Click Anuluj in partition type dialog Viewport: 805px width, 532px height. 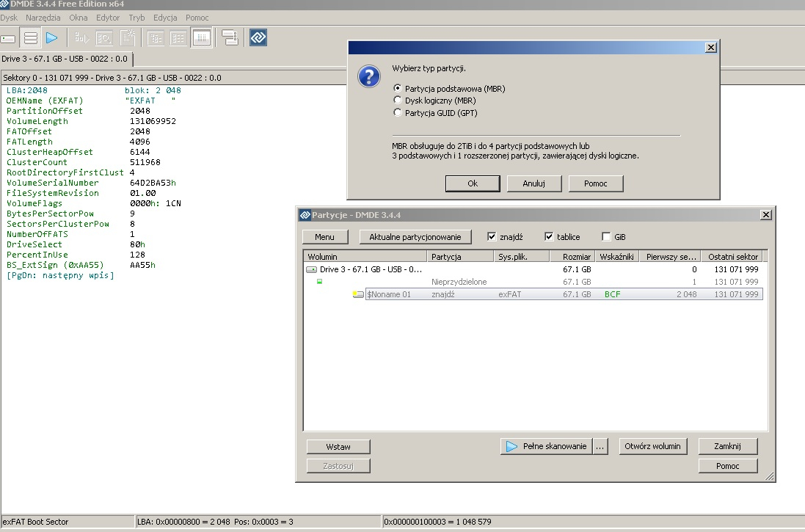click(x=534, y=183)
